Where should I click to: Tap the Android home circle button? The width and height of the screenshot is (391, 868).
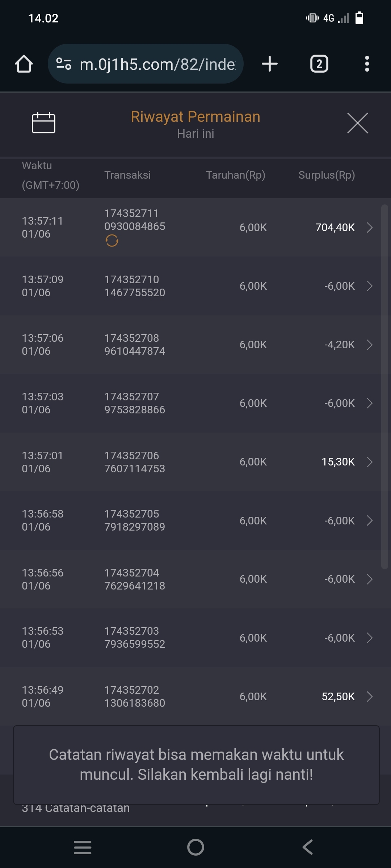(195, 847)
